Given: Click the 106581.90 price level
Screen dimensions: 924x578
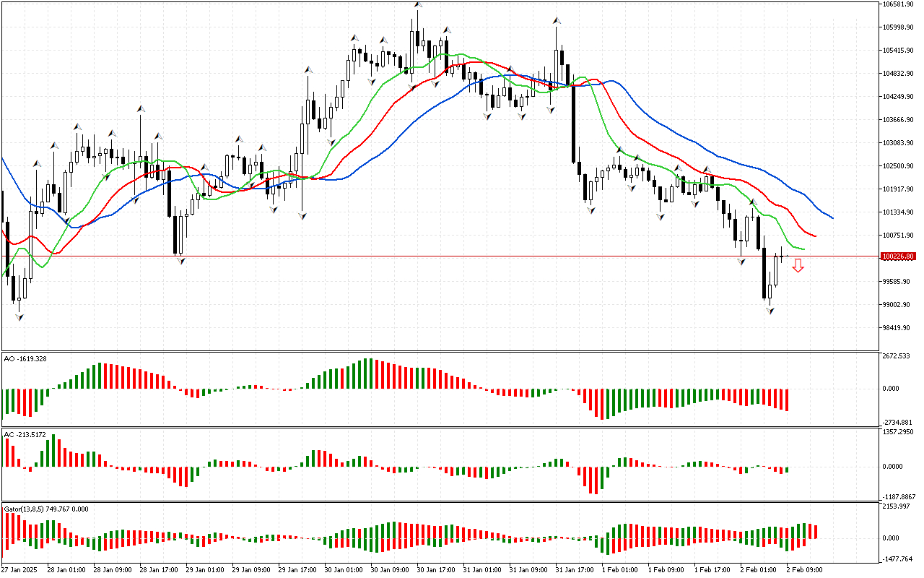Looking at the screenshot, I should pos(899,4).
